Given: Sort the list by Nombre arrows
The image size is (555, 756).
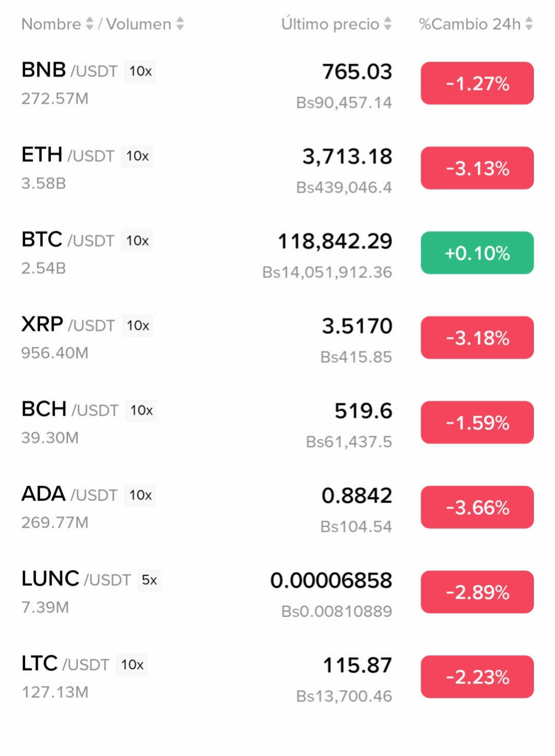Looking at the screenshot, I should tap(89, 24).
